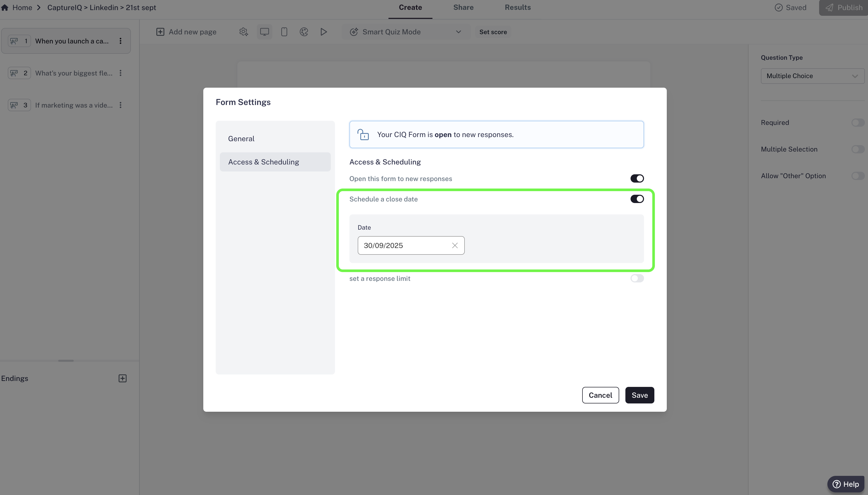The height and width of the screenshot is (495, 868).
Task: Click the play preview icon
Action: point(323,32)
